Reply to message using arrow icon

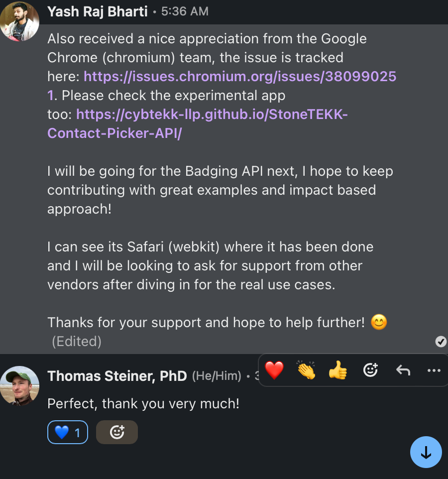click(x=403, y=370)
